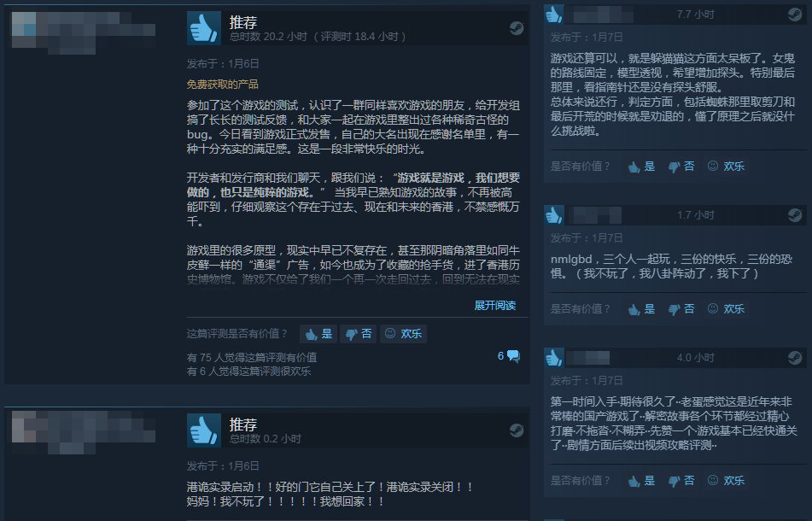812x521 pixels.
Task: Click thumbs-up icon on the 1.7 hour review
Action: (x=554, y=215)
